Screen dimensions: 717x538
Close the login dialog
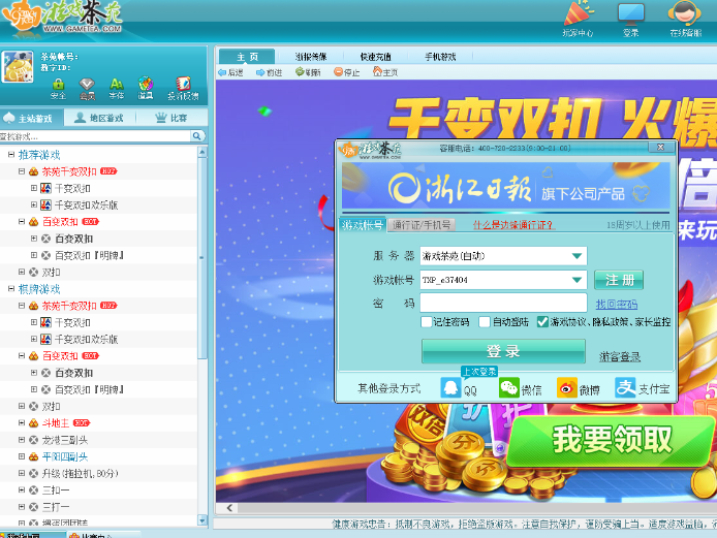tap(660, 147)
